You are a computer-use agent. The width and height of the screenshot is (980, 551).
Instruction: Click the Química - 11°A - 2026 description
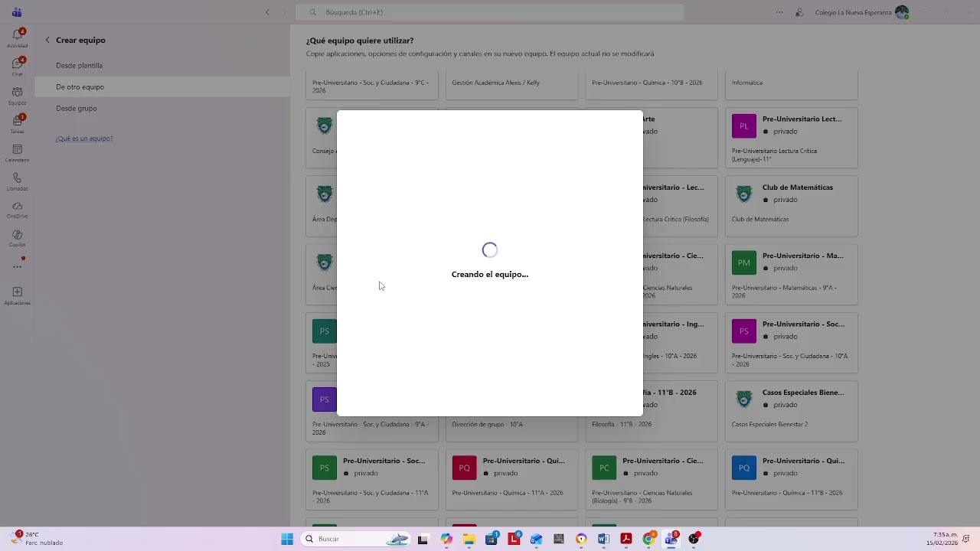tap(508, 493)
